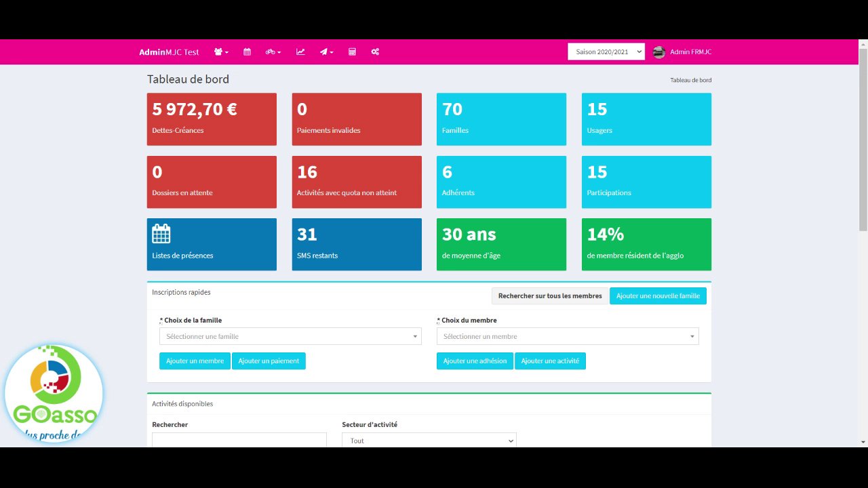Screen dimensions: 868x488
Task: Click the Inscriptions rapides heading
Action: (x=181, y=292)
